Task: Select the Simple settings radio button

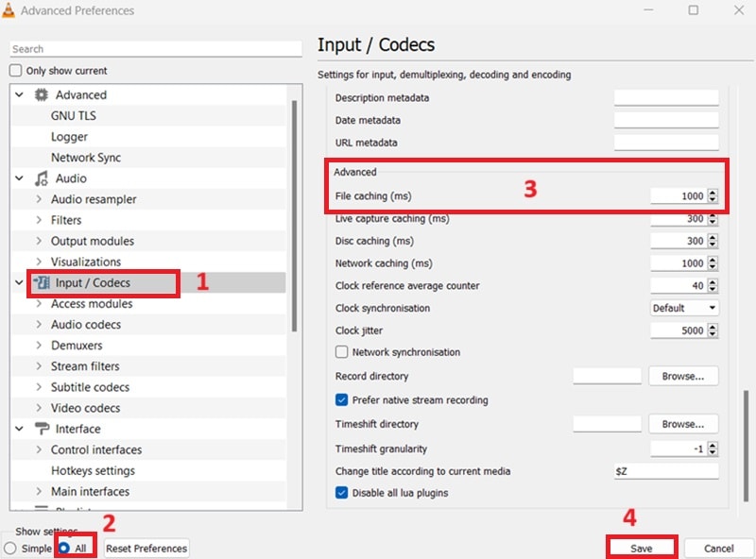Action: coord(10,549)
